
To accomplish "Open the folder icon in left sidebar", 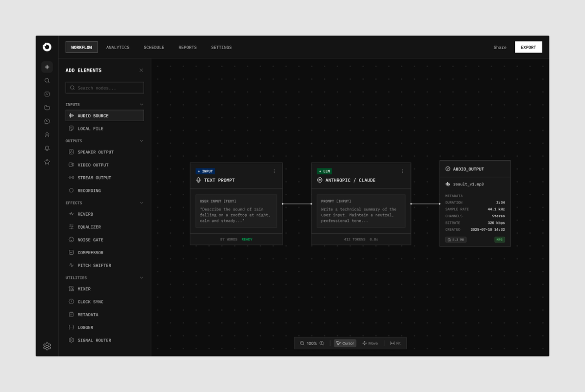I will coord(47,108).
